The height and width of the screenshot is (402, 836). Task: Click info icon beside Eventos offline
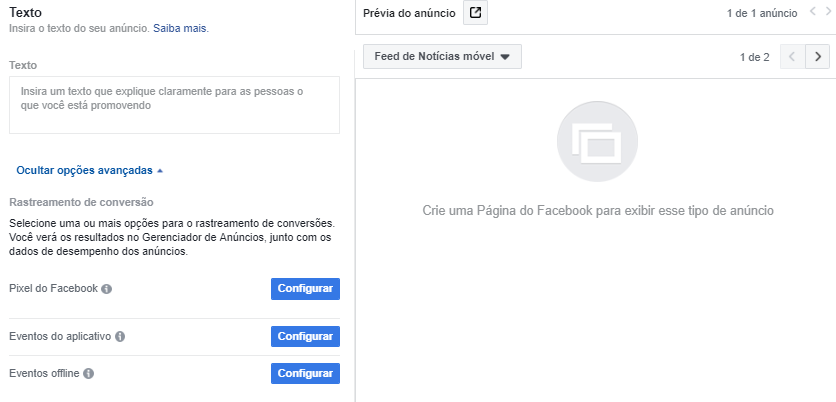(x=89, y=374)
